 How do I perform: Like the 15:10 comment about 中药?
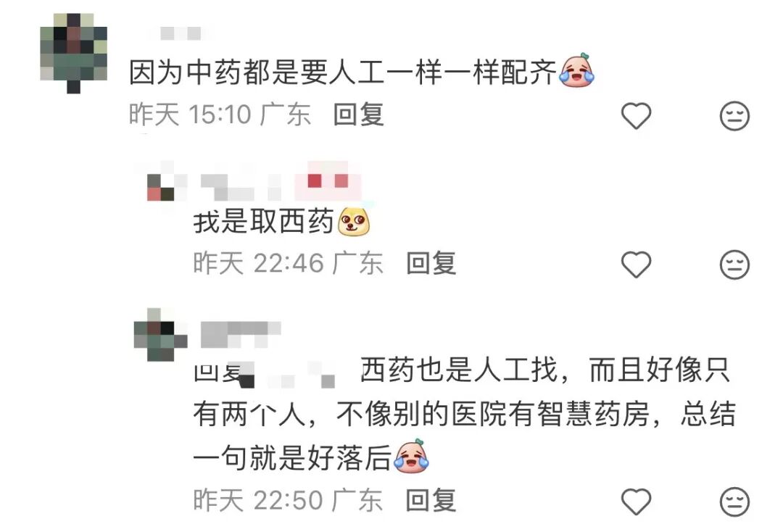[636, 116]
